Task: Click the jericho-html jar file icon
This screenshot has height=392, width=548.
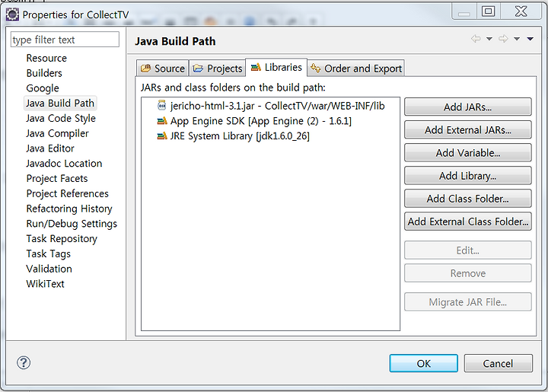Action: [162, 105]
